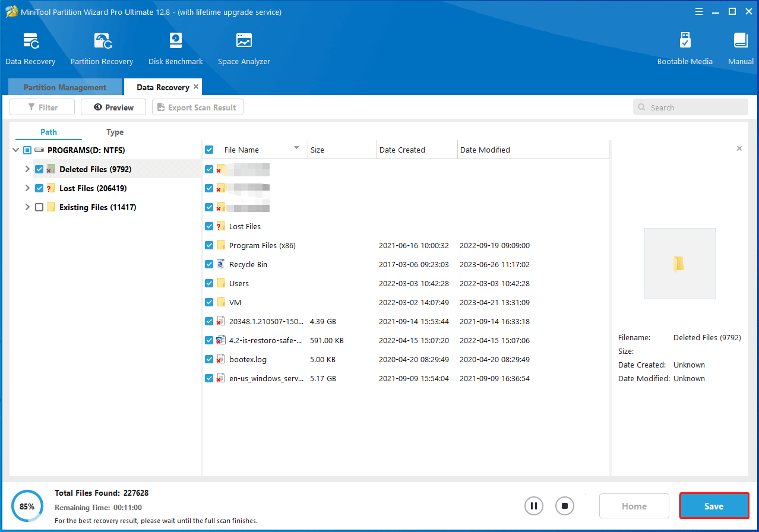Click the folder preview thumbnail
The height and width of the screenshot is (532, 759).
click(679, 264)
